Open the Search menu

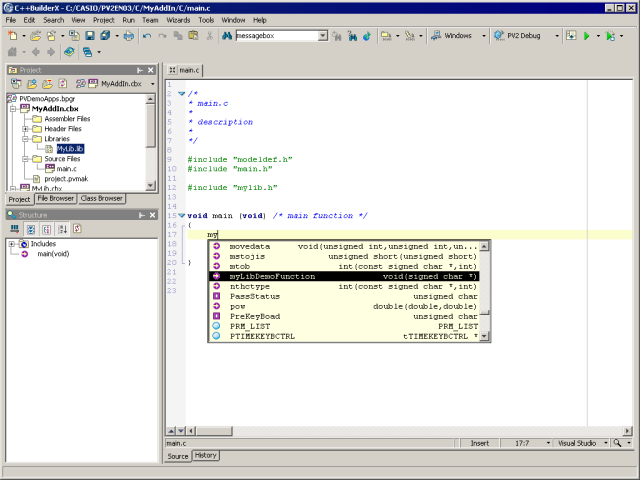(53, 20)
